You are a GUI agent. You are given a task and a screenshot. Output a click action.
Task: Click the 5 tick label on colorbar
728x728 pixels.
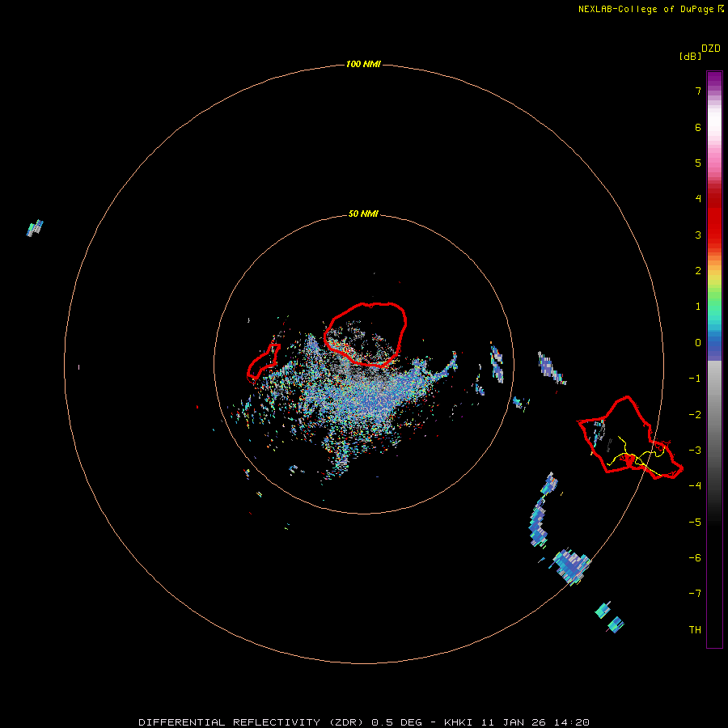(x=698, y=163)
